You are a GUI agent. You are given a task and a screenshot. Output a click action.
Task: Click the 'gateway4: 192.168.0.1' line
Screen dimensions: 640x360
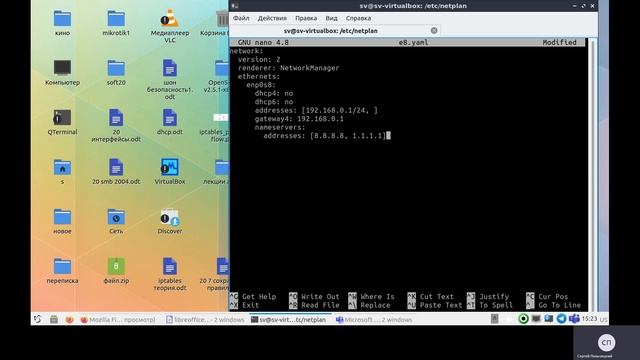tap(299, 119)
